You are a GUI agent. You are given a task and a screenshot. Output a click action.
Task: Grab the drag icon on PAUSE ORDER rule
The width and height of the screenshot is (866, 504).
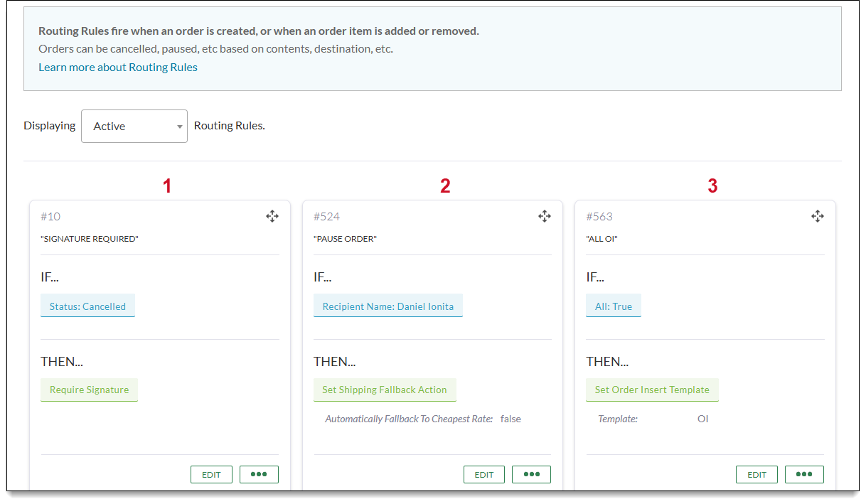[x=545, y=216]
